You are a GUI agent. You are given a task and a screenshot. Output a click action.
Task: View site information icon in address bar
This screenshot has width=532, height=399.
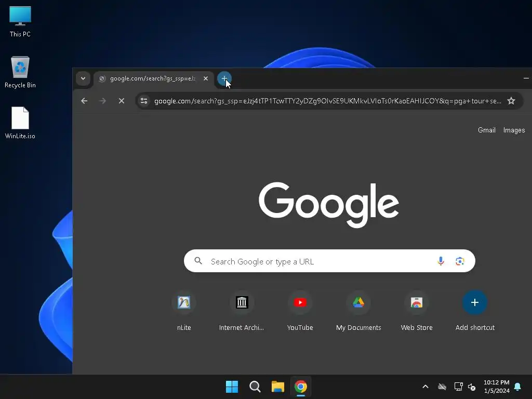(144, 101)
